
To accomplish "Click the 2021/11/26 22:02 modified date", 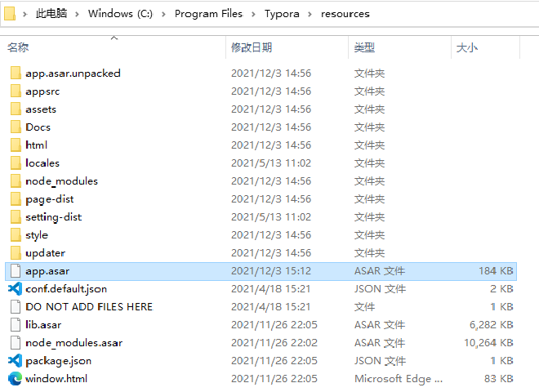I will [274, 343].
